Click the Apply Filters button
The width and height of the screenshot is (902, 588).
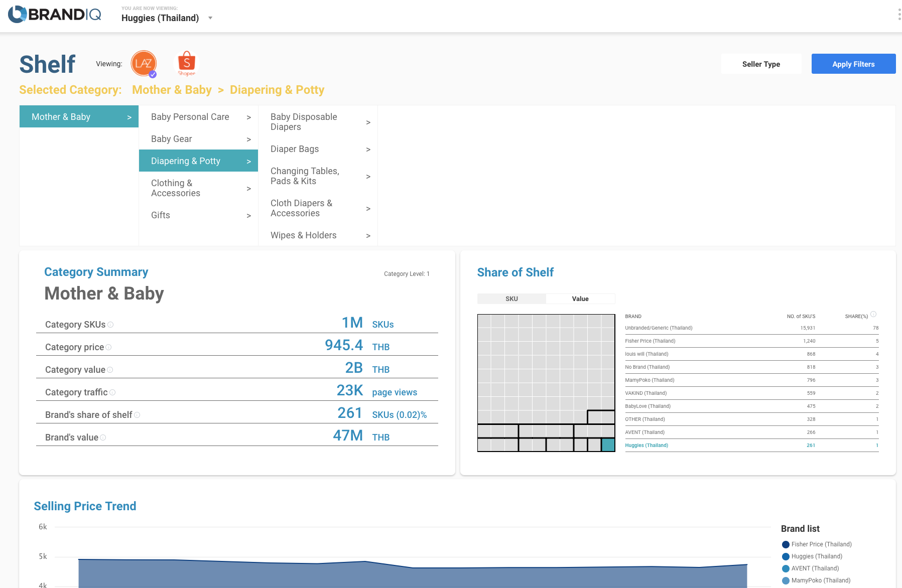853,64
